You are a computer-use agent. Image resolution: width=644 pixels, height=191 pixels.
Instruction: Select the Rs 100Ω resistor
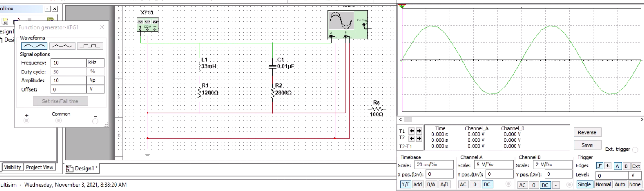(377, 109)
